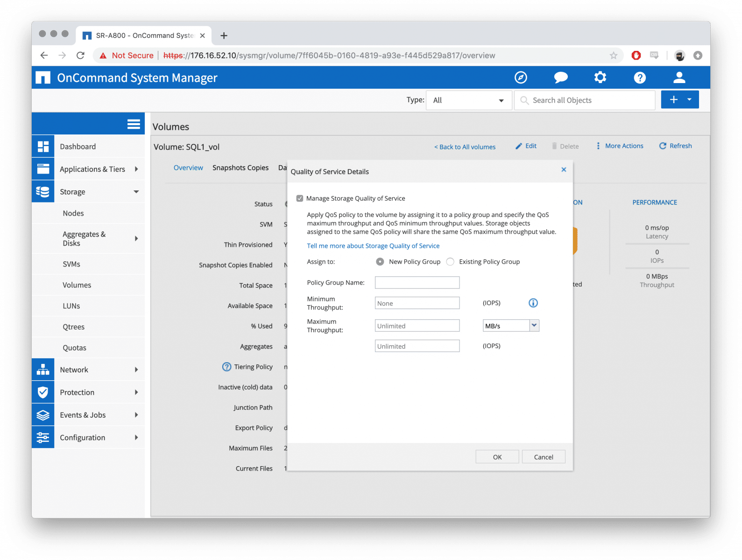Toggle the hamburger sidebar menu

[x=134, y=124]
